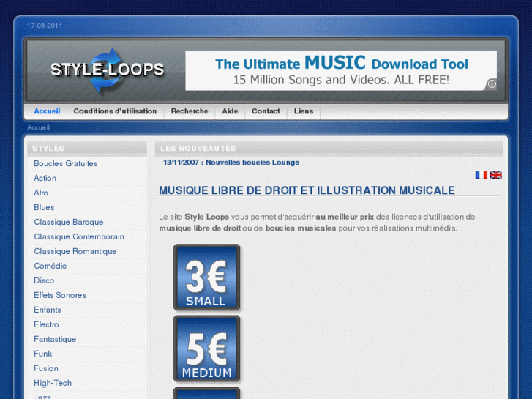Image resolution: width=532 pixels, height=399 pixels.
Task: Open Effets Sonores style
Action: click(x=60, y=295)
